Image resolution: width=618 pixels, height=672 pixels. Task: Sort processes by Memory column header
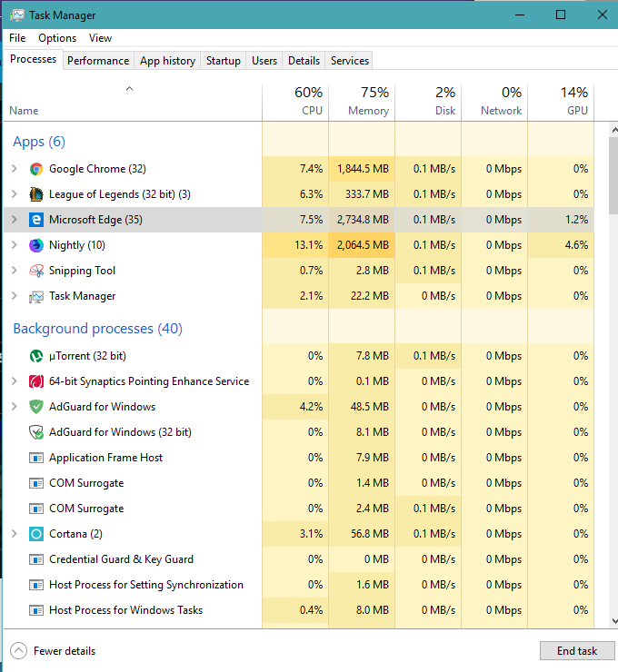point(362,101)
